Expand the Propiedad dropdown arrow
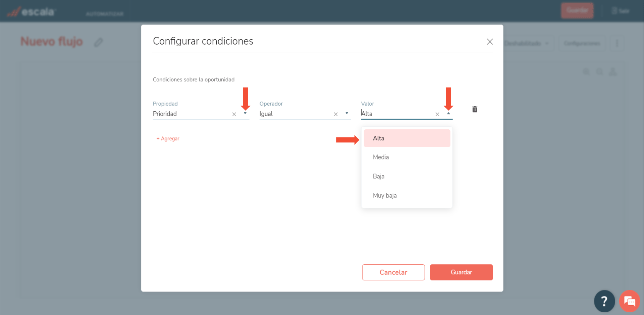 click(245, 113)
